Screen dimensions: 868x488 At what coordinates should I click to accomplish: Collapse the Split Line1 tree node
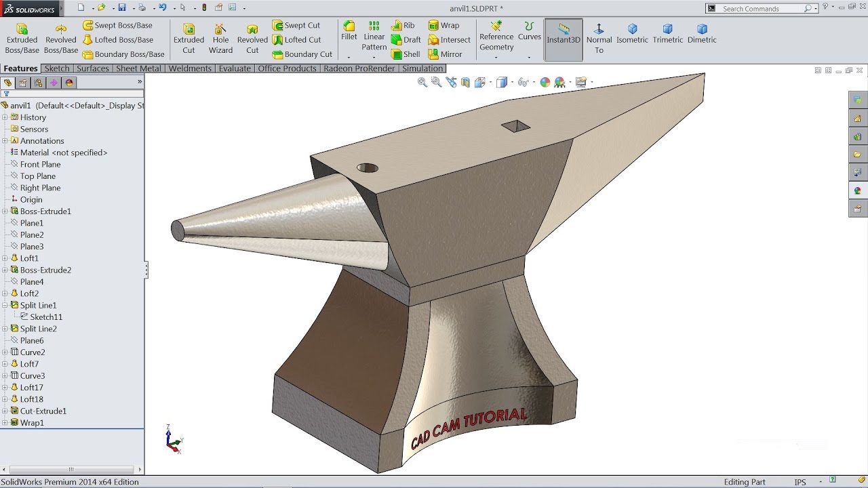tap(5, 306)
